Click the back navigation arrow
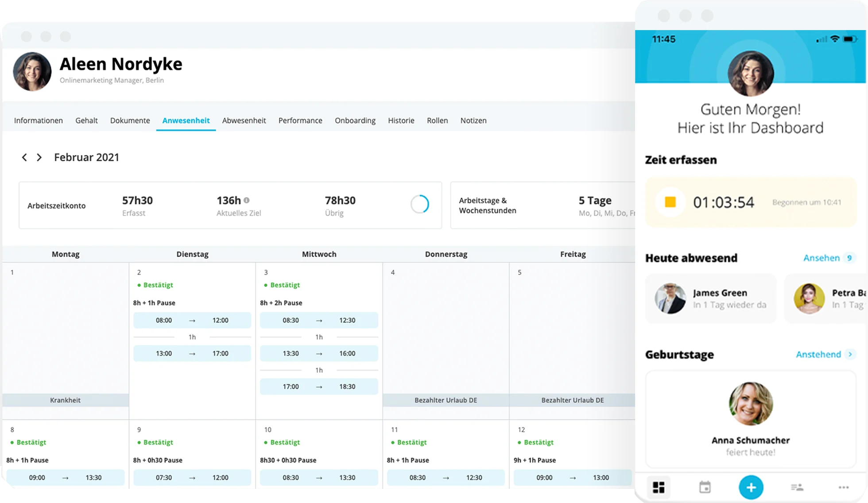 tap(24, 157)
